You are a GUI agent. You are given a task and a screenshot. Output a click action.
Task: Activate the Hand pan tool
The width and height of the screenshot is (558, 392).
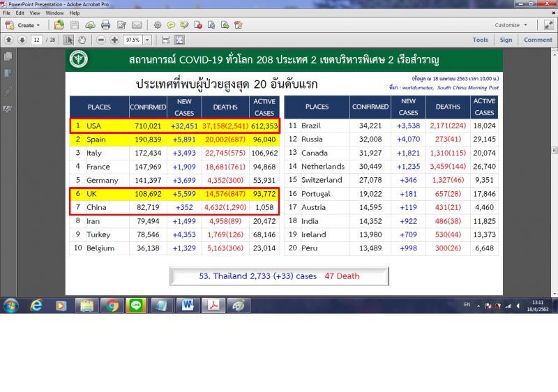click(x=82, y=40)
